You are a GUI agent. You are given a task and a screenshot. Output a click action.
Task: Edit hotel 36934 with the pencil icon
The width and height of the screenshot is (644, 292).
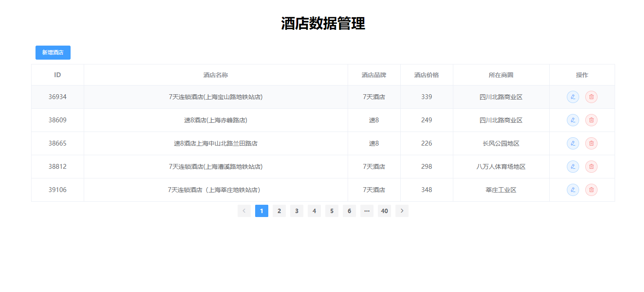[x=573, y=97]
